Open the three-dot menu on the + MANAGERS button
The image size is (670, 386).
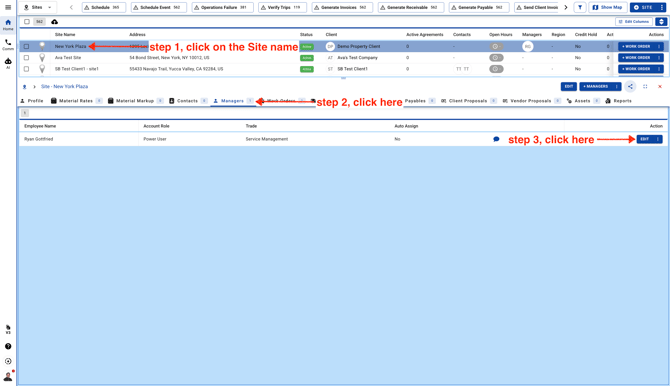616,86
